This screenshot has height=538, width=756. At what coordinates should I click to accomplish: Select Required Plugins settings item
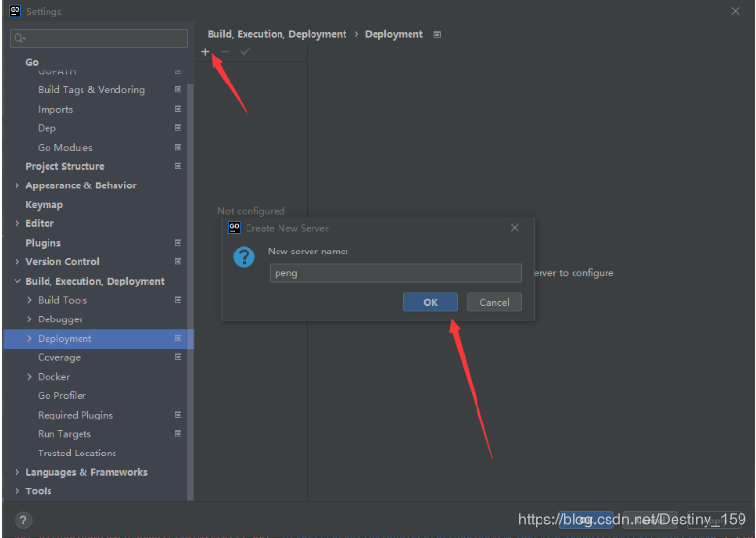[x=76, y=415]
